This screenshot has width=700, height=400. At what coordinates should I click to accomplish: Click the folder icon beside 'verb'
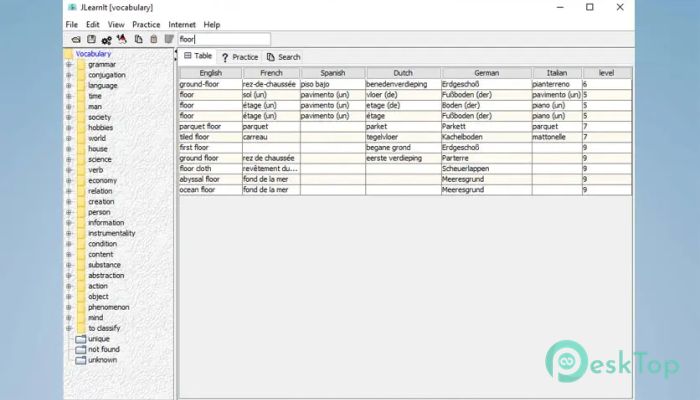click(81, 170)
